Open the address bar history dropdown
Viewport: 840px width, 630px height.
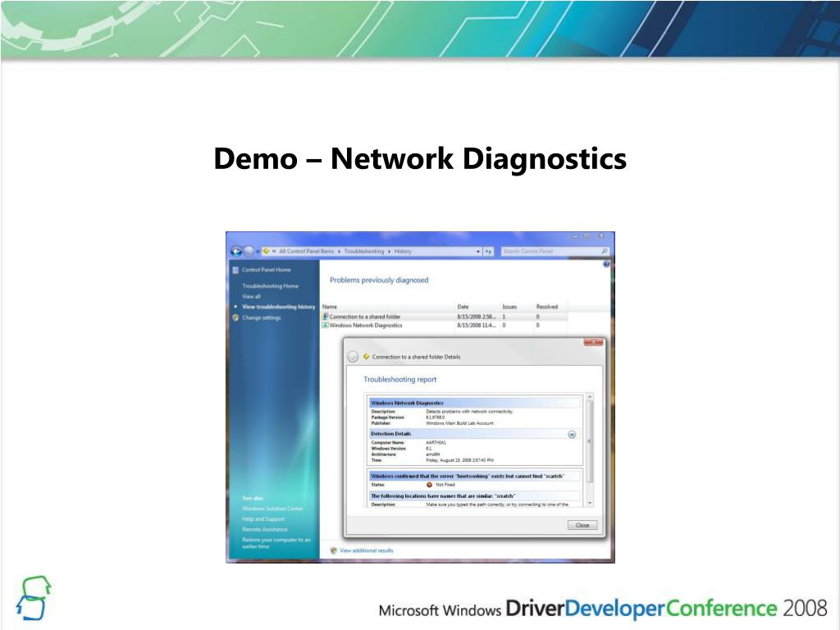tap(478, 251)
